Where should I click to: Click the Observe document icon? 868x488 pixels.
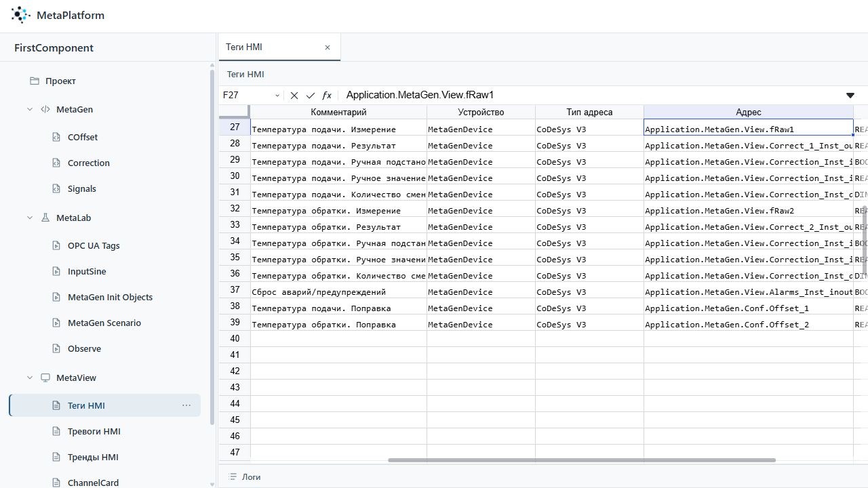(x=57, y=348)
